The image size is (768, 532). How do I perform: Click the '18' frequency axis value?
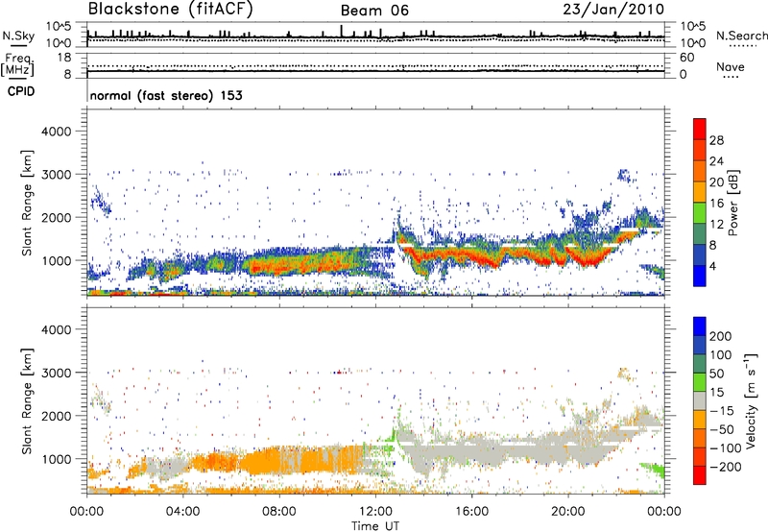[x=64, y=58]
